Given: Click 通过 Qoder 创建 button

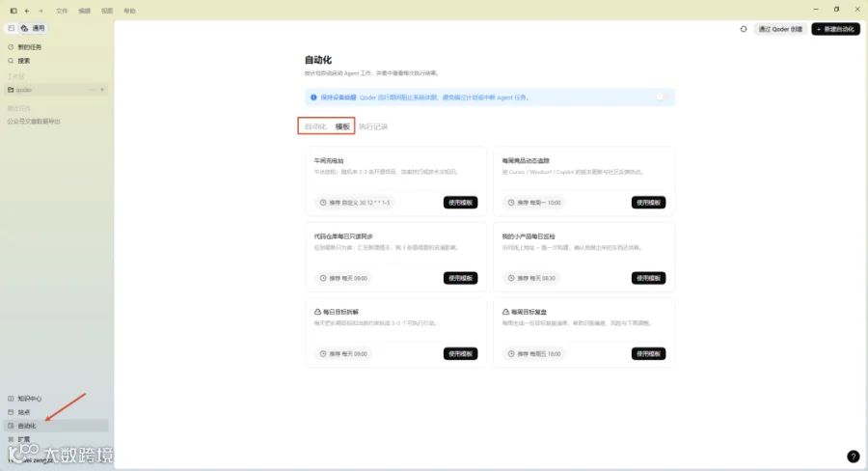Looking at the screenshot, I should tap(780, 29).
